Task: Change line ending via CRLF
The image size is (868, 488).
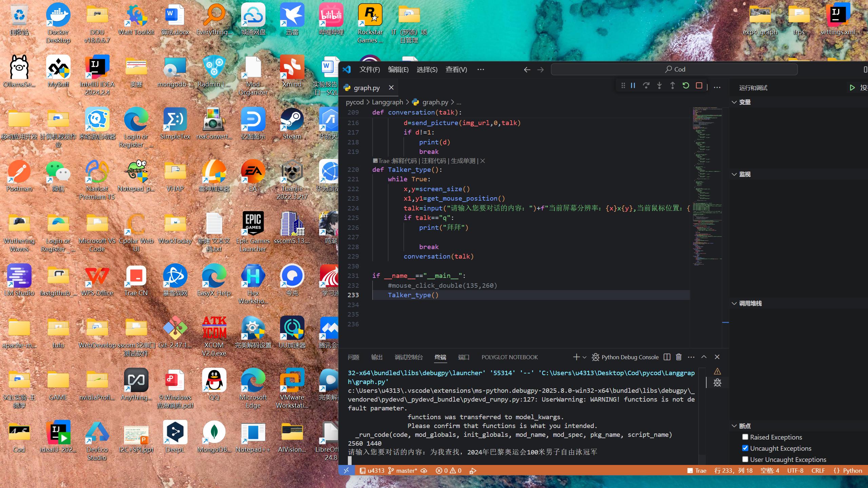Action: pos(818,470)
